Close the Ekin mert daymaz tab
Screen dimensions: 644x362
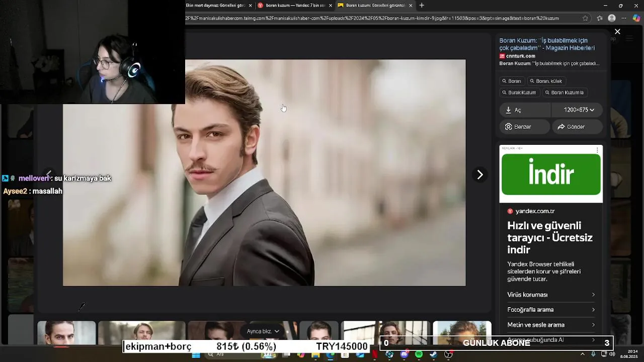click(x=250, y=6)
